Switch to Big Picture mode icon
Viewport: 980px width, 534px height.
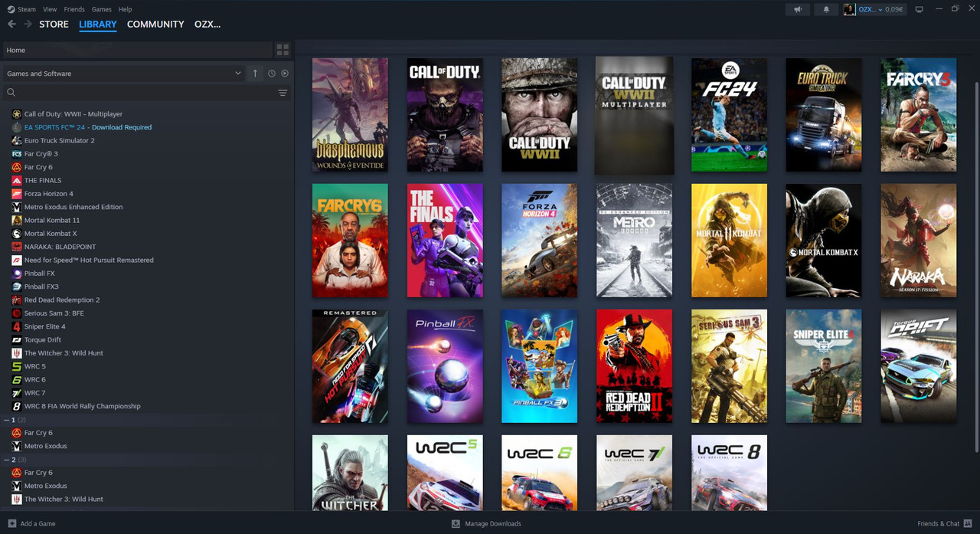coord(920,9)
